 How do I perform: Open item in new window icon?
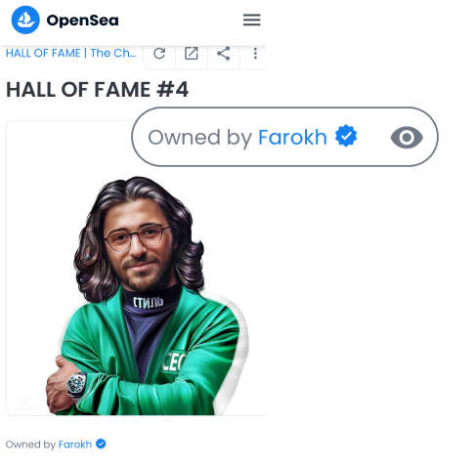pos(192,54)
